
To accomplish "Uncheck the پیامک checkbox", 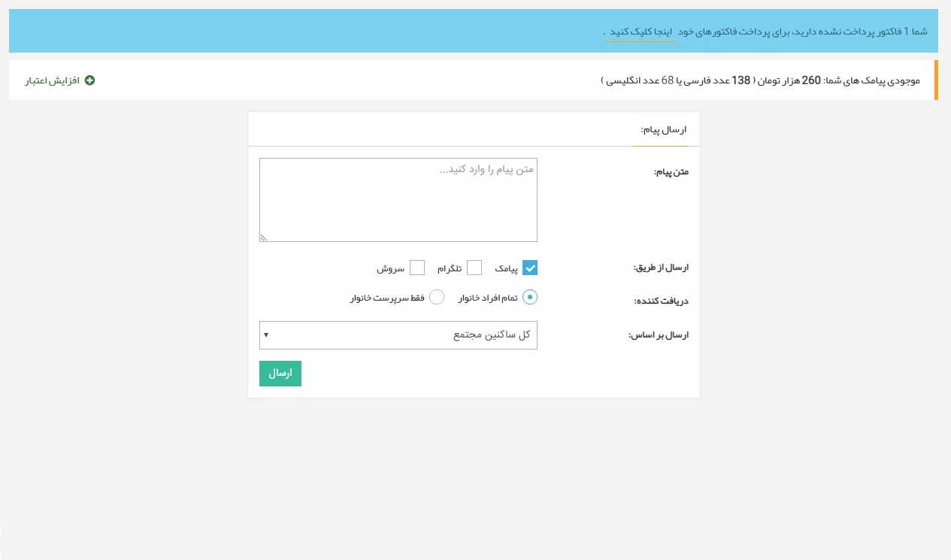I will [x=530, y=268].
